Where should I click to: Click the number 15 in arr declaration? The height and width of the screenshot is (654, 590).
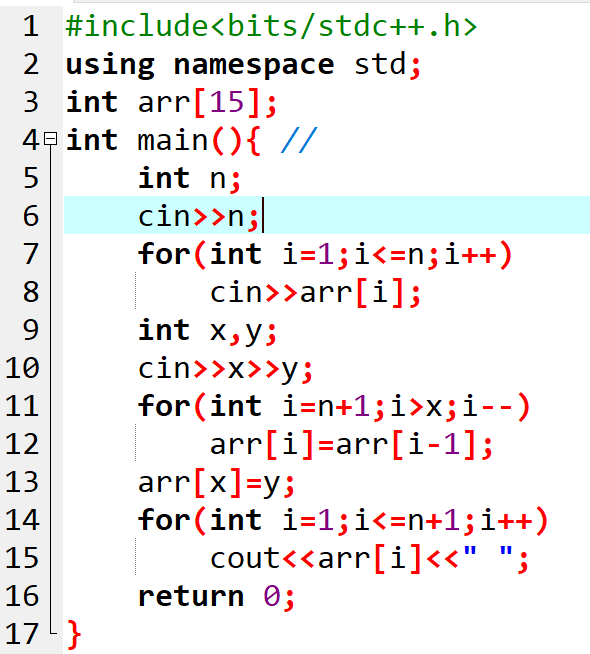point(227,102)
